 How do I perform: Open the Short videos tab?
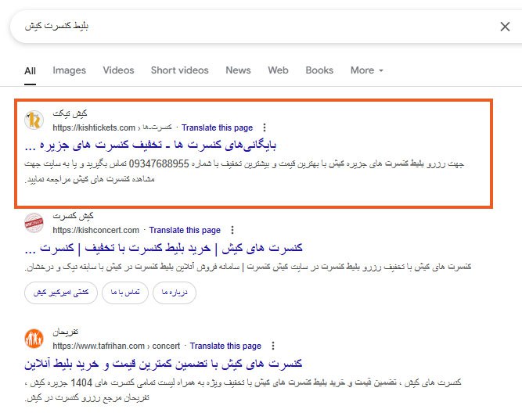pyautogui.click(x=179, y=70)
